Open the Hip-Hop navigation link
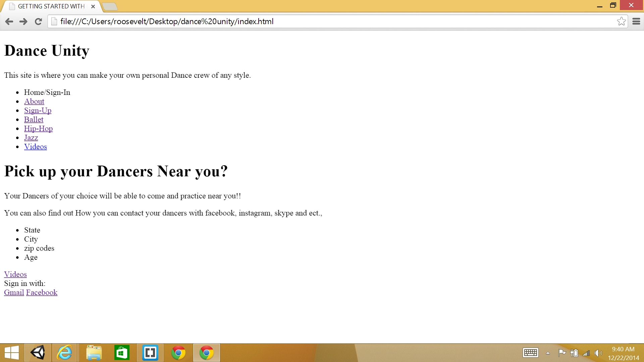The image size is (644, 362). tap(38, 128)
